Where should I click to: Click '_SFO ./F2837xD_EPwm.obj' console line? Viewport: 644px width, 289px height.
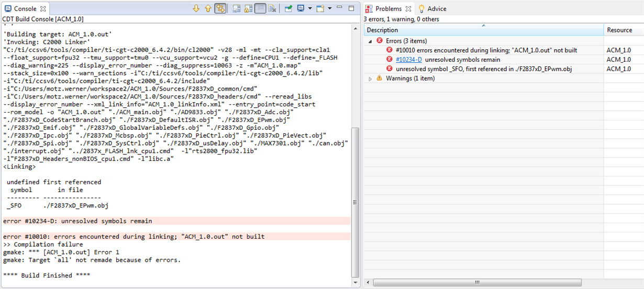(58, 206)
